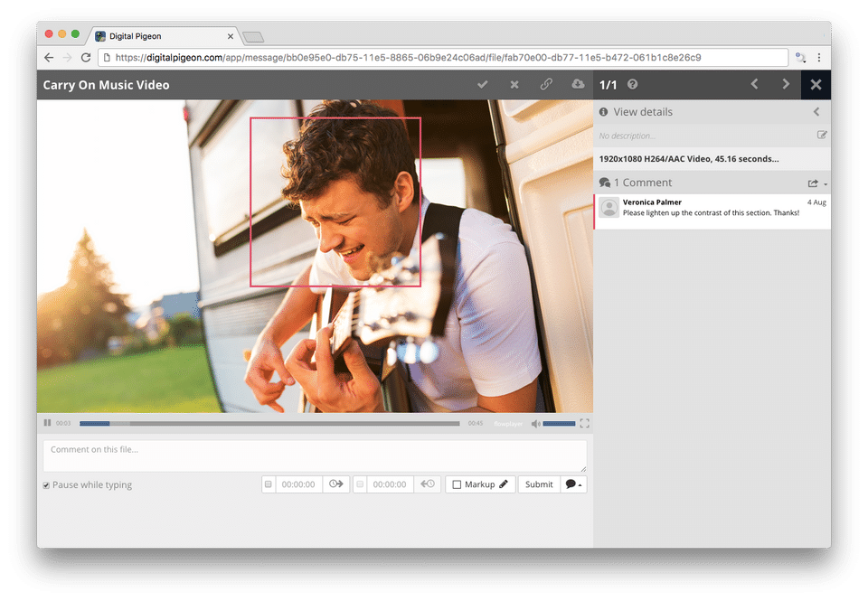Screen dimensions: 868x601
Task: Click the View details heading
Action: [x=643, y=112]
